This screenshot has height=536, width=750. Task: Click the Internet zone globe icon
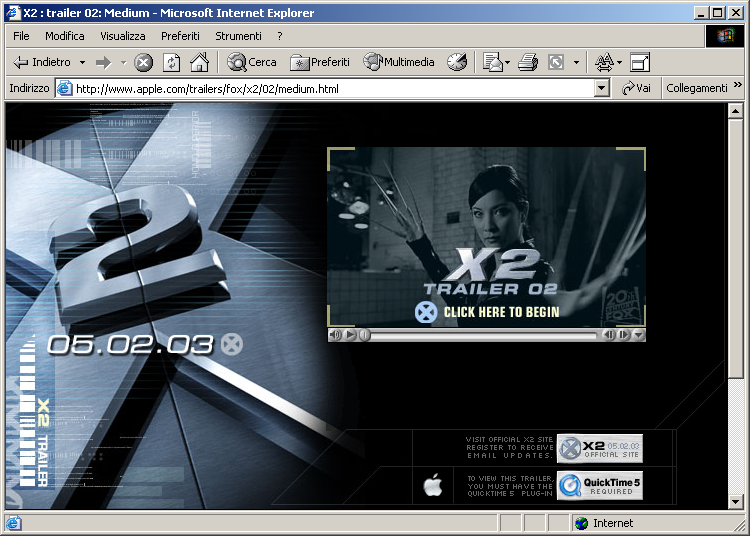[581, 524]
